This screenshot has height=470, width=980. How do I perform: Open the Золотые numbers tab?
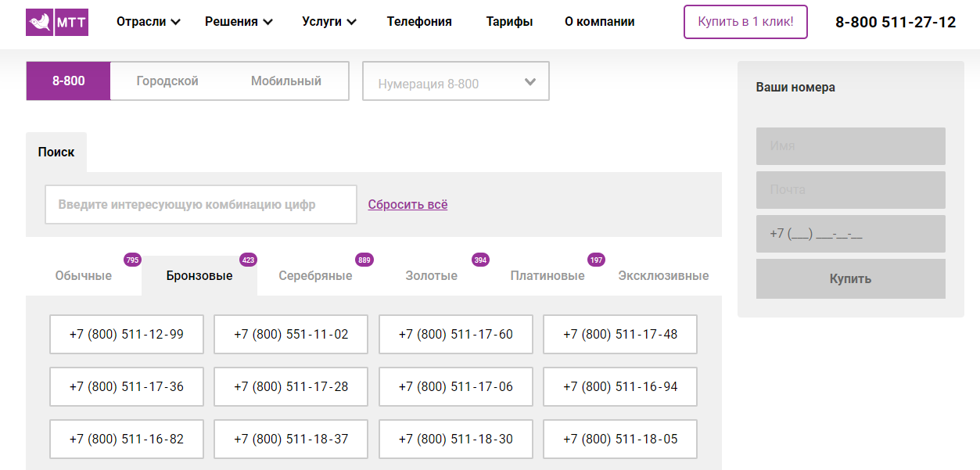pyautogui.click(x=431, y=276)
